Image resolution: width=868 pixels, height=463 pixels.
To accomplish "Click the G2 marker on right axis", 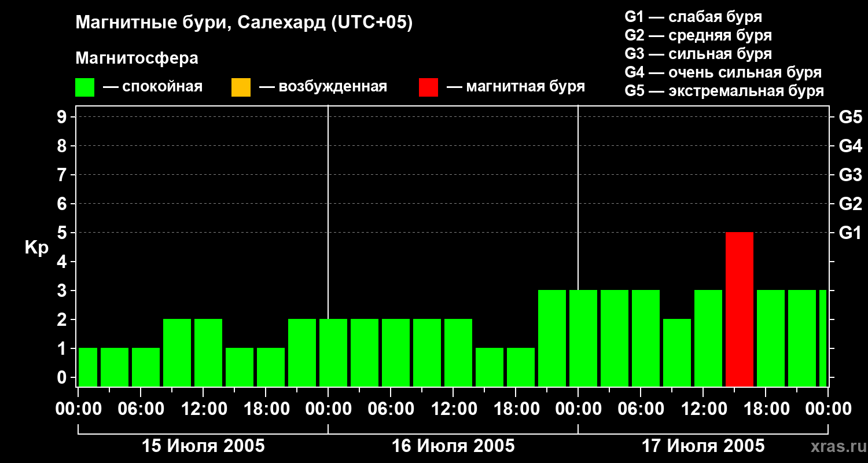I will tap(850, 204).
